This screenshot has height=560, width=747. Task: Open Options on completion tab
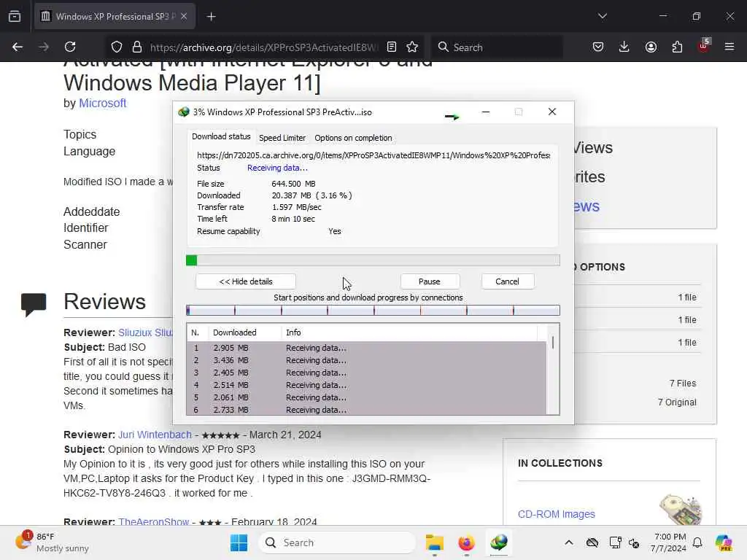pos(353,138)
